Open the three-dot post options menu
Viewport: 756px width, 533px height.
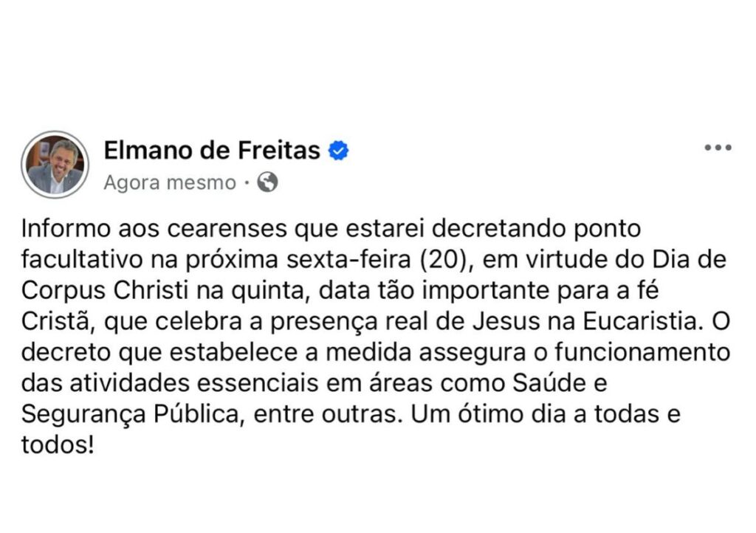coord(718,148)
